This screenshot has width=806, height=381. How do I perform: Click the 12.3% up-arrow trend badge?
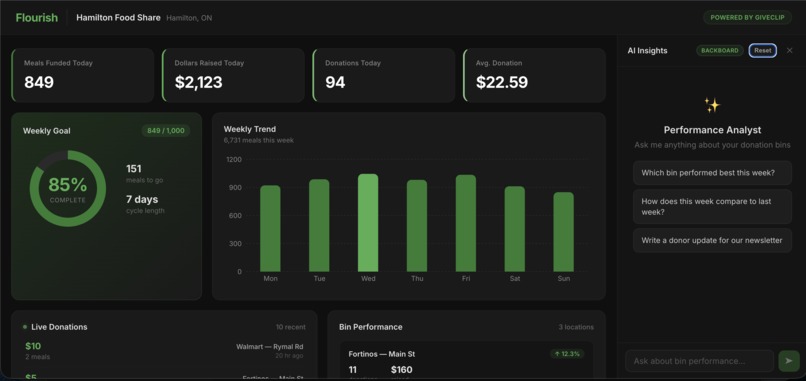[x=567, y=354]
